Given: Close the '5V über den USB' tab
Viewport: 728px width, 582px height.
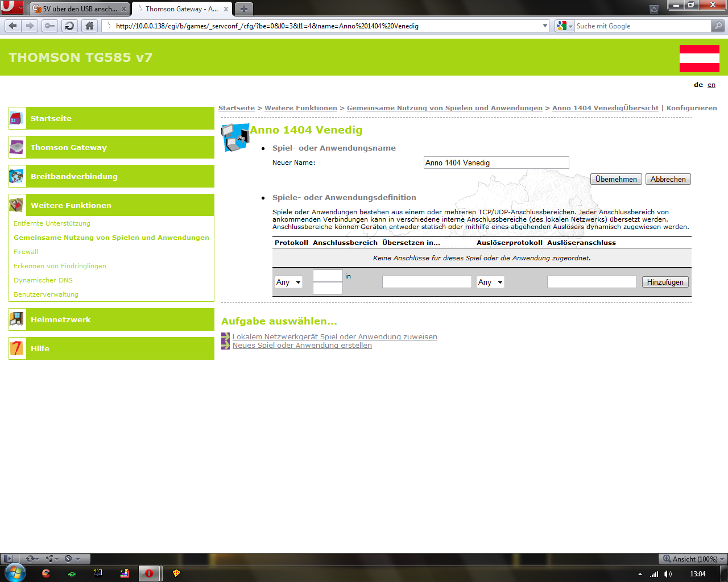Looking at the screenshot, I should (123, 9).
